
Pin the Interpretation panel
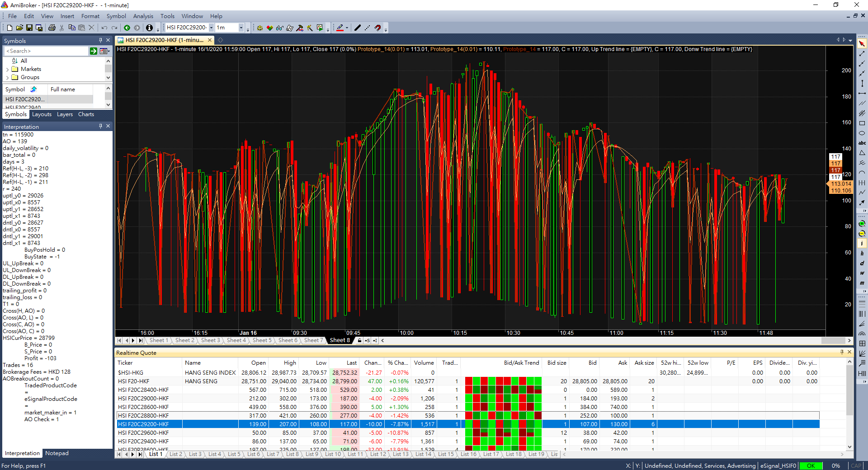pos(100,126)
